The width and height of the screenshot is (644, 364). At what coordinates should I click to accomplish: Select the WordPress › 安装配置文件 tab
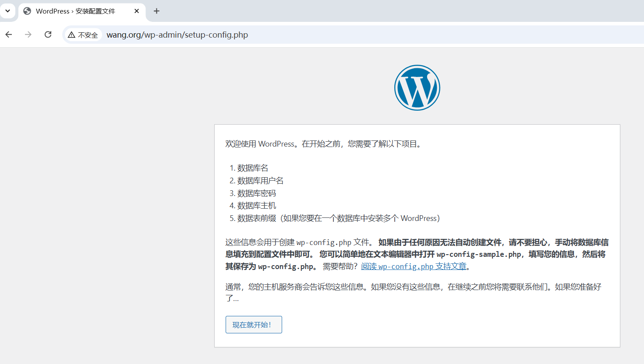coord(81,11)
